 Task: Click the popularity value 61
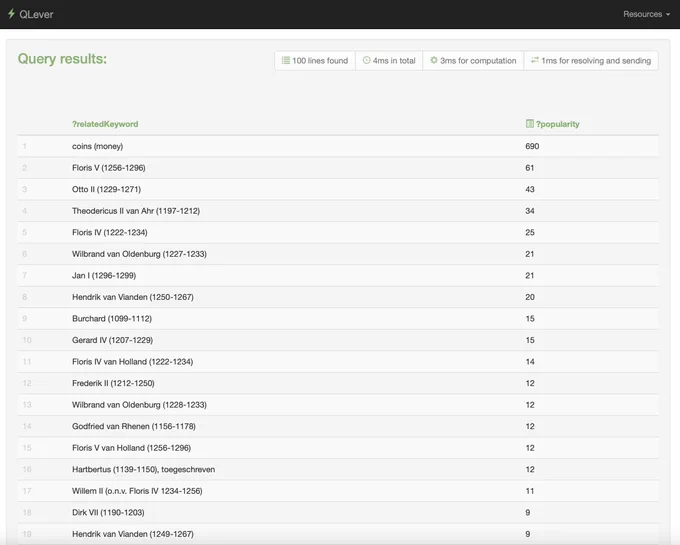point(530,168)
